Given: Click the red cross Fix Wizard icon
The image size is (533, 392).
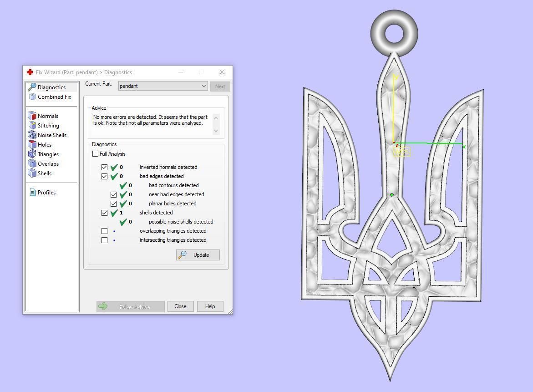Looking at the screenshot, I should point(30,72).
